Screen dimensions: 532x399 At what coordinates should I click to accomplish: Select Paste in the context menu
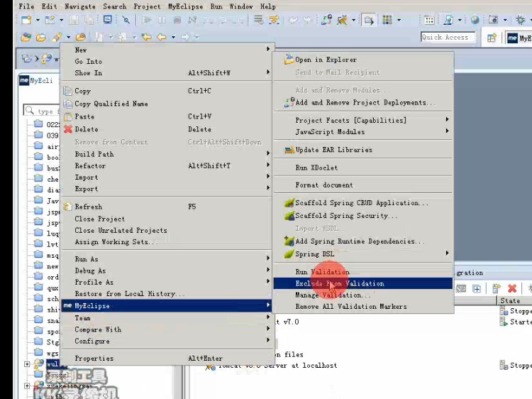167,116
